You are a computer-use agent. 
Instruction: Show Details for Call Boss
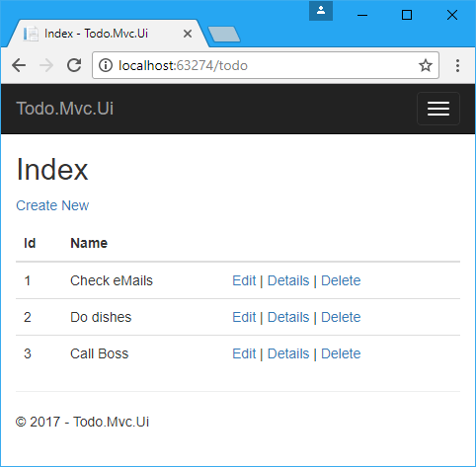288,353
